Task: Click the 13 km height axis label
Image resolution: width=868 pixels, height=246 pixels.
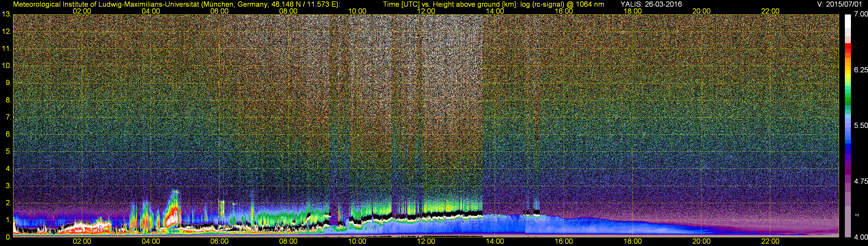Action: point(6,14)
